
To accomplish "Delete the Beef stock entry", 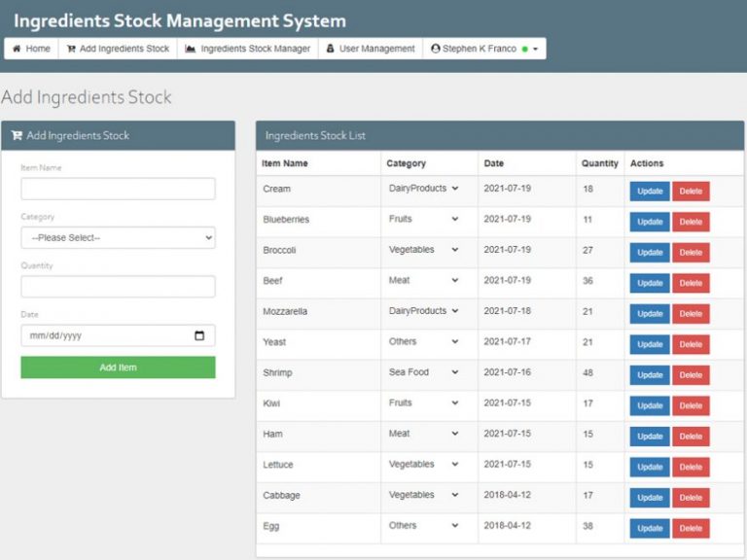I will click(691, 283).
